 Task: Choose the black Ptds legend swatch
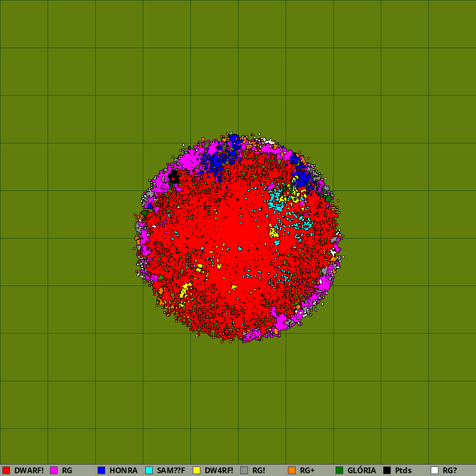point(387,470)
